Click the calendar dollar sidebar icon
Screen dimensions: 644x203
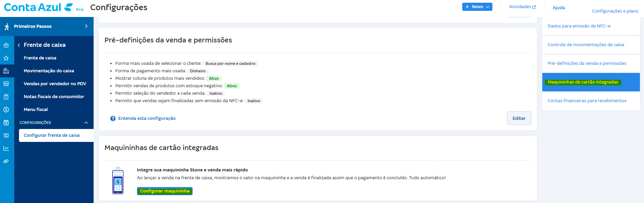coord(6,123)
